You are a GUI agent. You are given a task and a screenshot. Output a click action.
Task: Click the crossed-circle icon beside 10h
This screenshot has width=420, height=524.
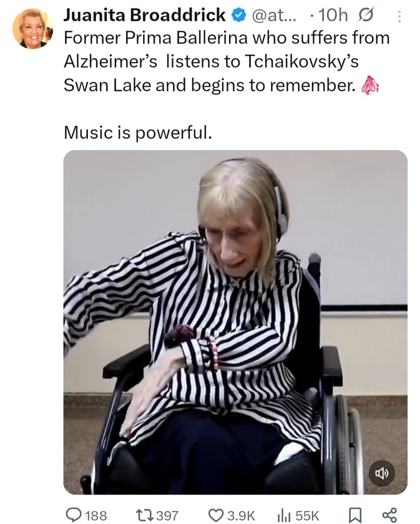365,16
